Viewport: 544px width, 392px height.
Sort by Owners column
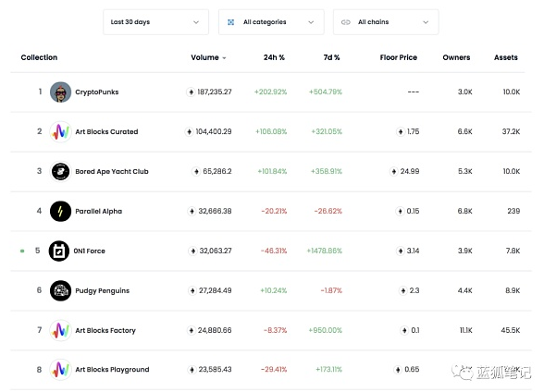pyautogui.click(x=456, y=57)
